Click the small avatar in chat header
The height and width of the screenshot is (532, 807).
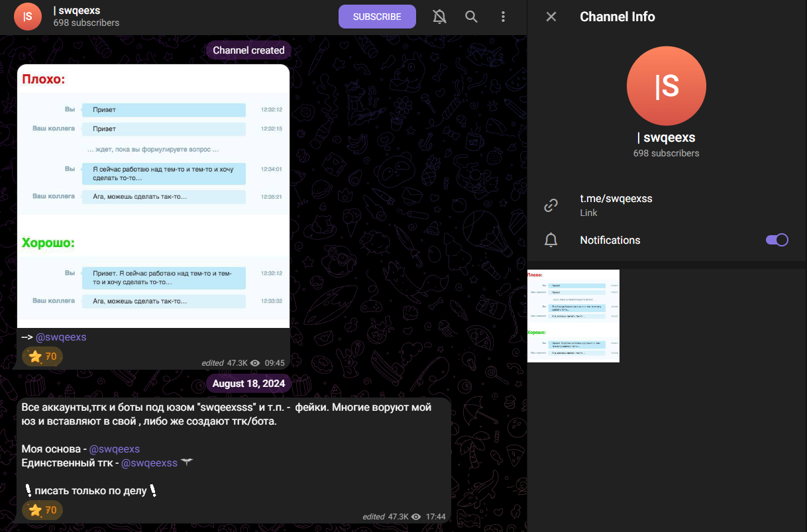[x=27, y=17]
